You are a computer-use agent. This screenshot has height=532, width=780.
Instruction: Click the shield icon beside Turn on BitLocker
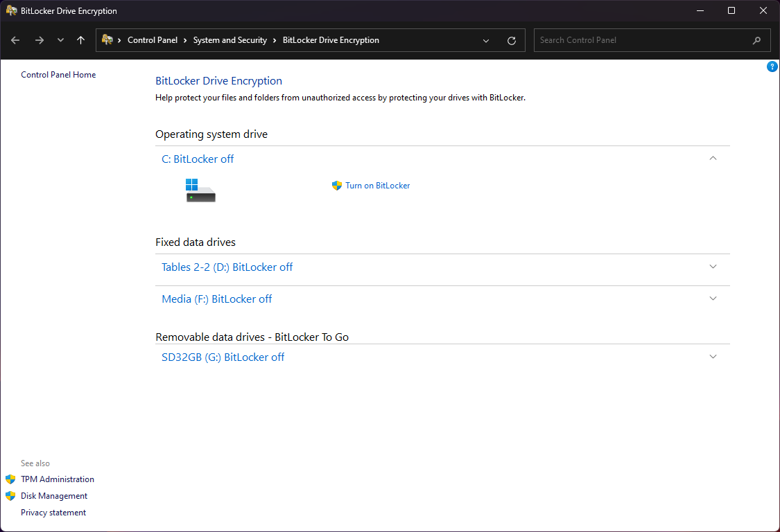pos(337,186)
